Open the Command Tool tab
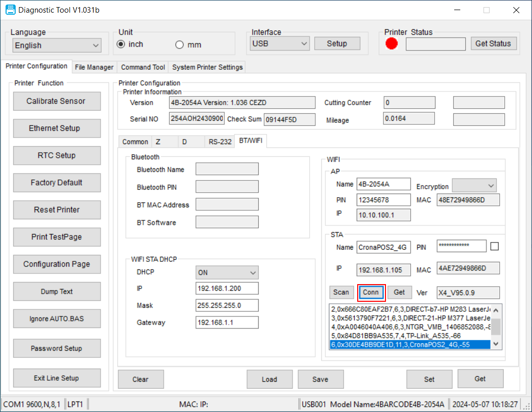 point(143,67)
